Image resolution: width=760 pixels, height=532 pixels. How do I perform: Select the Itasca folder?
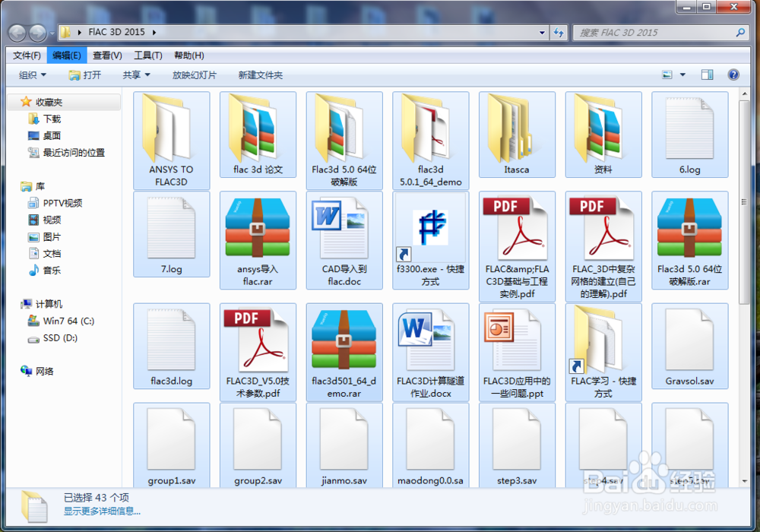517,135
